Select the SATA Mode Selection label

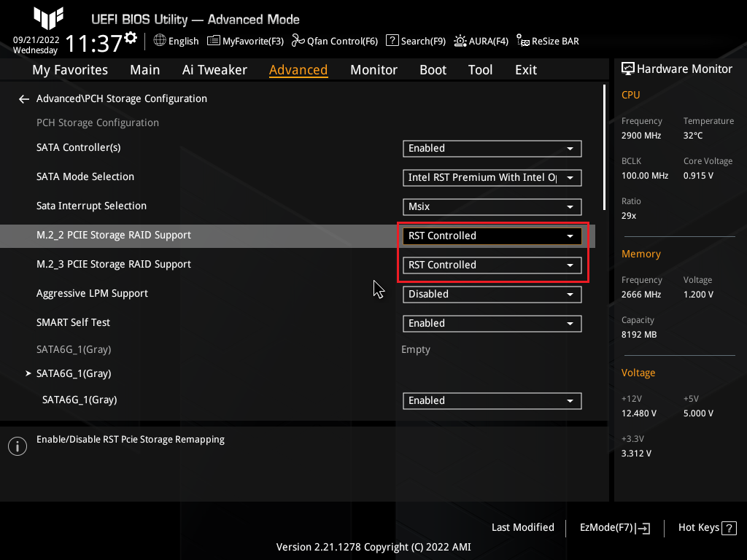click(85, 176)
